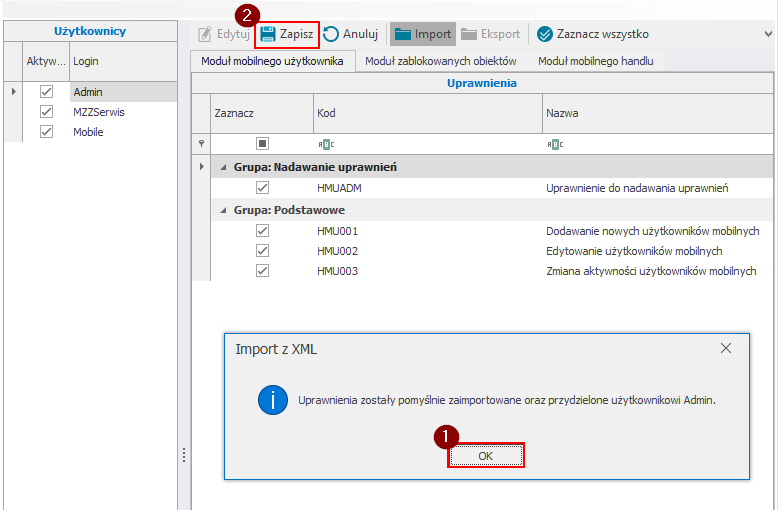
Task: Collapse the Nadawanie uprawnień group
Action: point(223,167)
